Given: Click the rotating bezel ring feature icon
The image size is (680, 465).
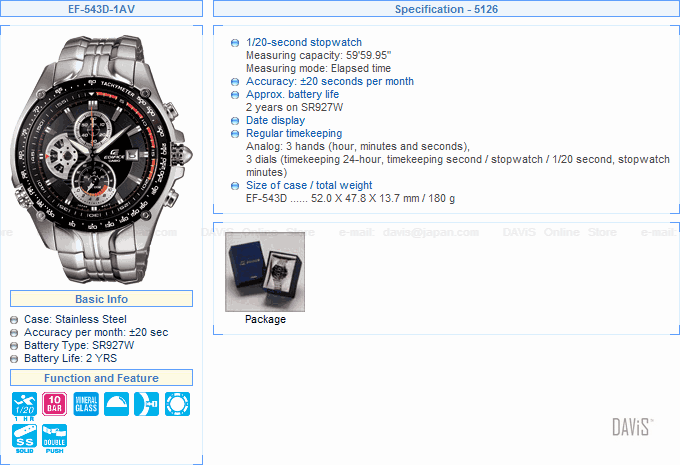Looking at the screenshot, I should click(177, 404).
